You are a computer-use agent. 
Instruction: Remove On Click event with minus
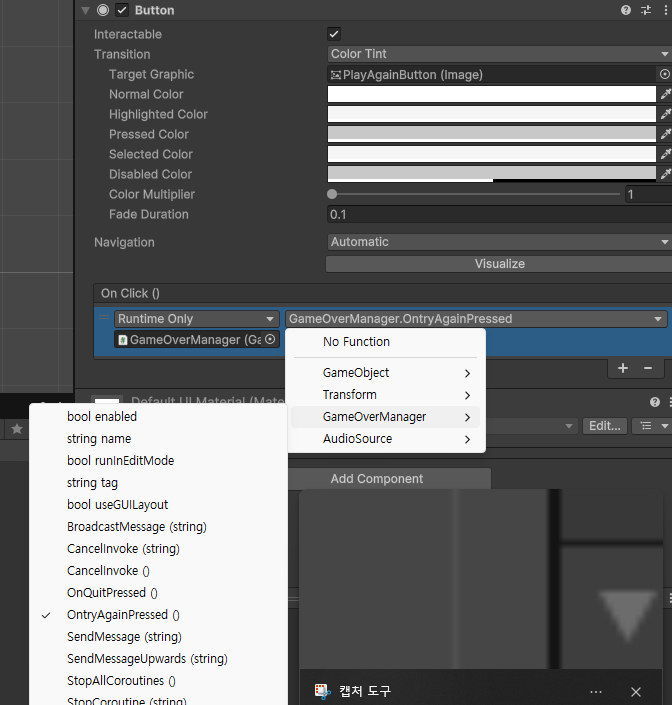648,368
